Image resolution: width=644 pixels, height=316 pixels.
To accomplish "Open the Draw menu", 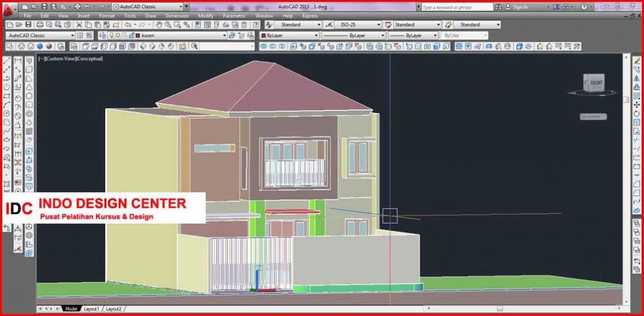I will (x=150, y=16).
